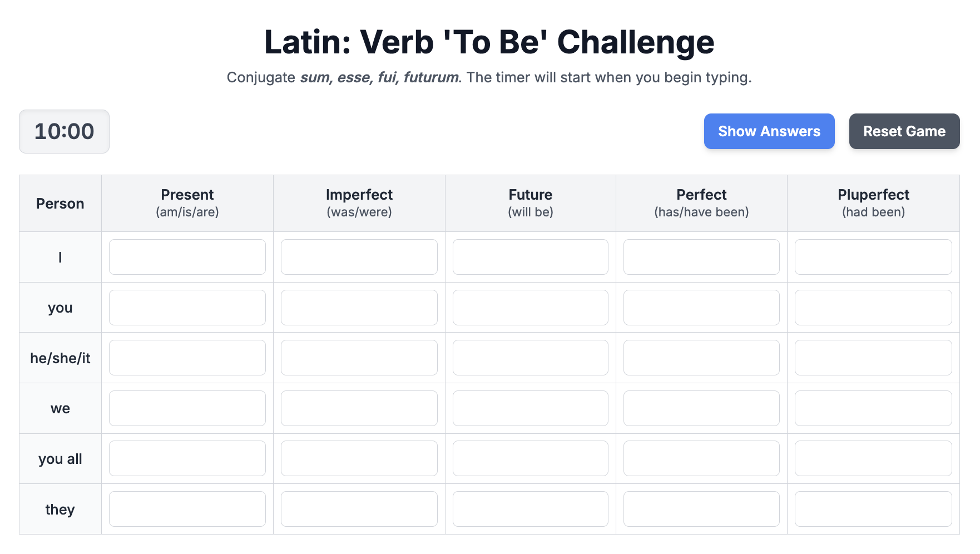
Task: Click the Imperfect input for 'we'
Action: click(359, 408)
